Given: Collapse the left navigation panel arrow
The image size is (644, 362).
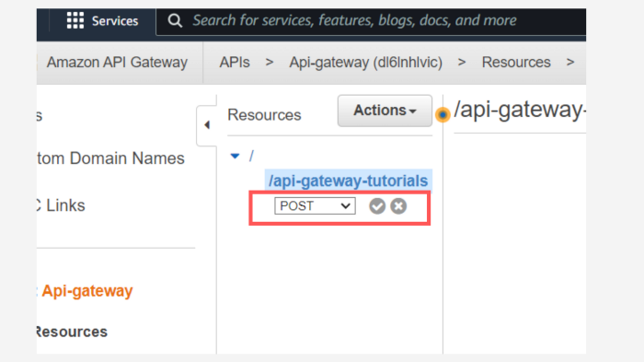Looking at the screenshot, I should point(207,124).
